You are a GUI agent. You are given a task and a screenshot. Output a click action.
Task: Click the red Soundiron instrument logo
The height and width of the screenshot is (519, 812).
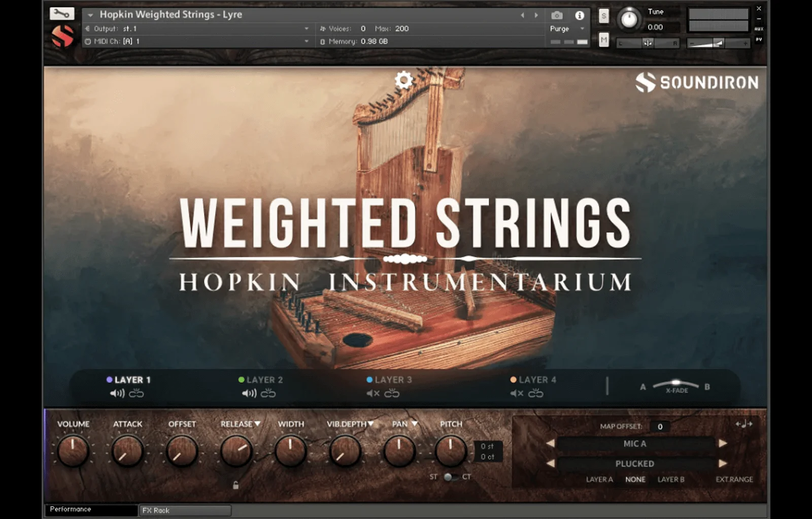pos(63,37)
